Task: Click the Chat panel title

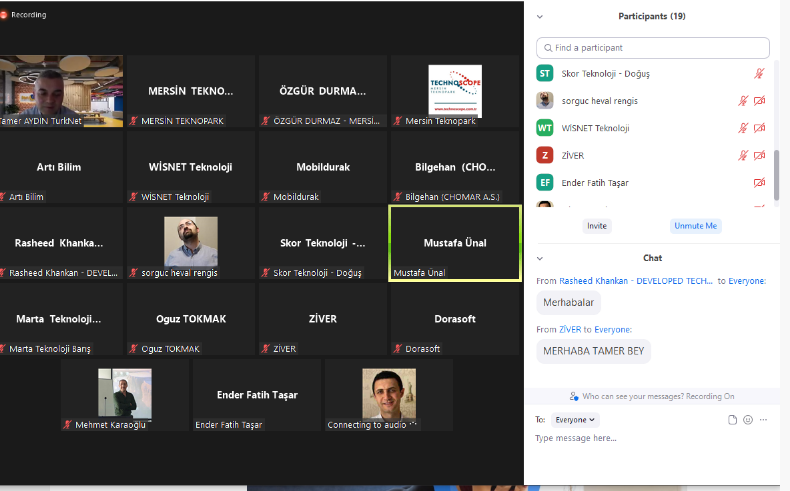Action: [x=652, y=258]
